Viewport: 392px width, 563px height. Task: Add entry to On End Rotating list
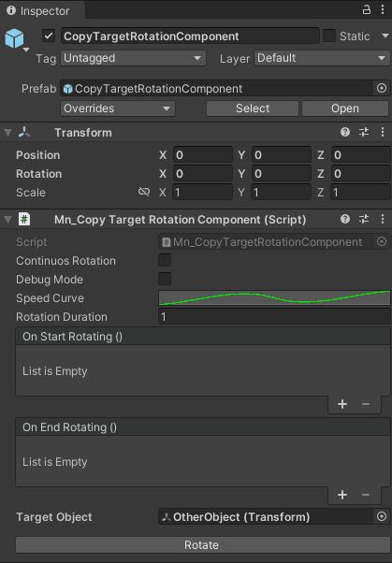(342, 495)
